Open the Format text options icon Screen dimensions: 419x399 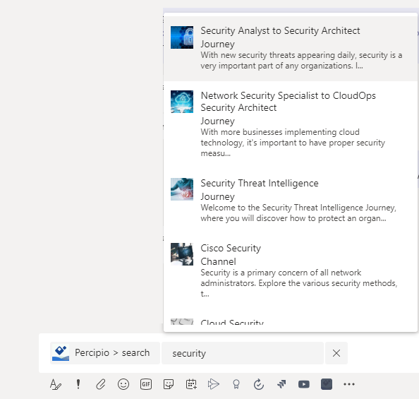[56, 384]
